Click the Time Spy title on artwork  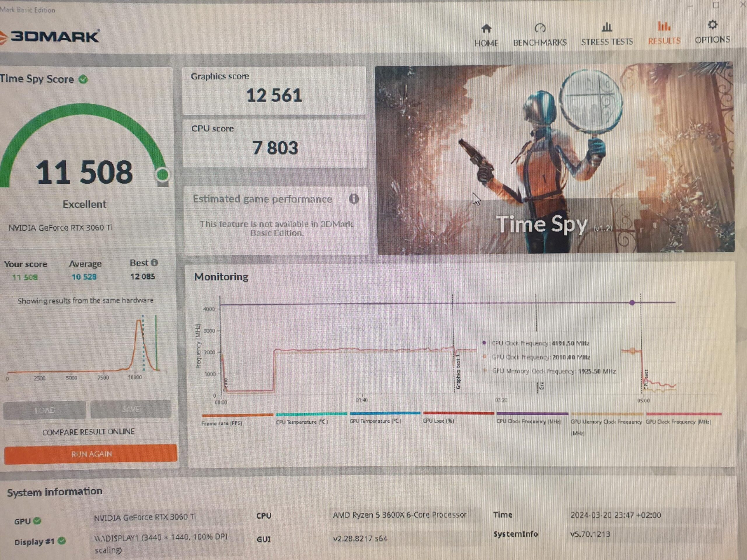click(x=542, y=224)
